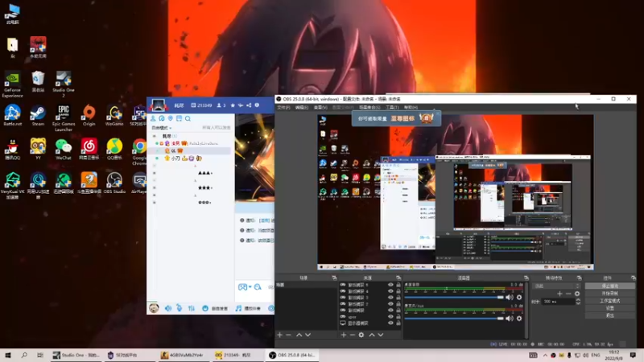Open OBS 查看(V) menu
644x362 pixels.
coord(320,108)
